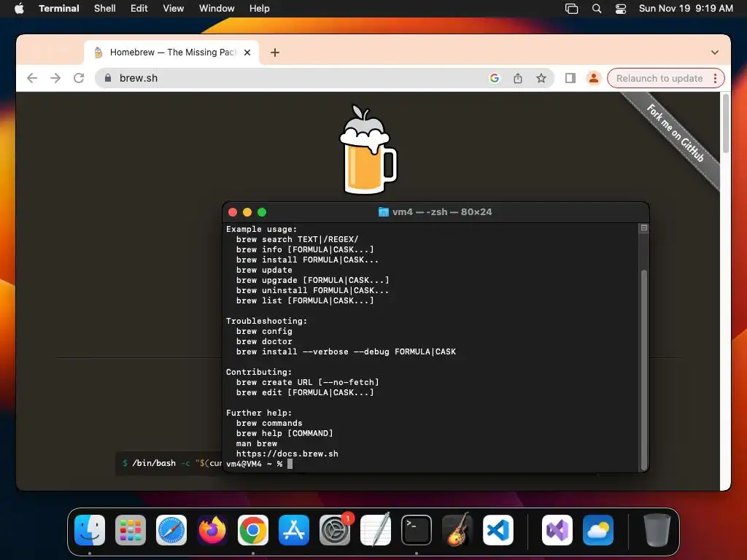
Task: Click the date and time in menu bar
Action: (686, 8)
